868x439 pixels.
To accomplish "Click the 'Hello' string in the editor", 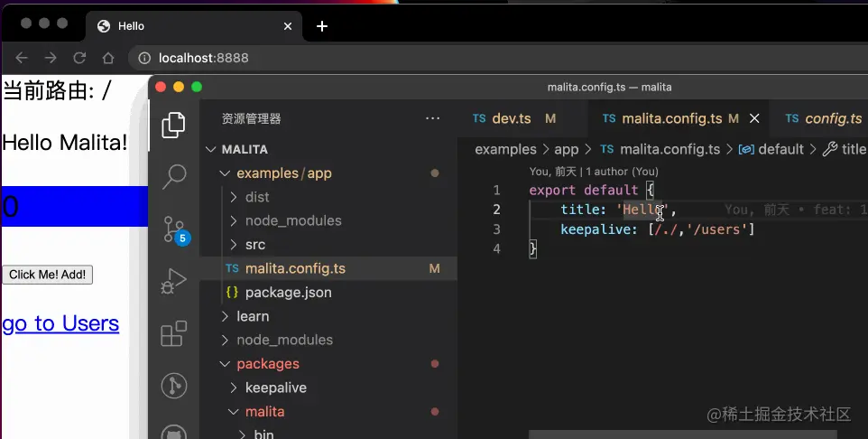I will pyautogui.click(x=642, y=210).
